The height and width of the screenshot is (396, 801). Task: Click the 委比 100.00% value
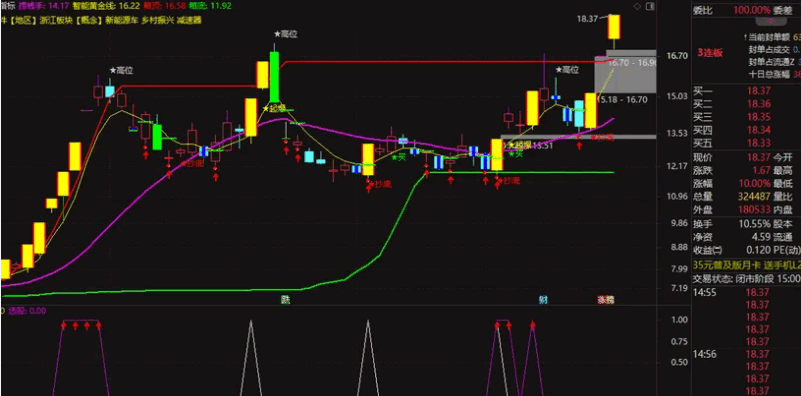pos(752,10)
